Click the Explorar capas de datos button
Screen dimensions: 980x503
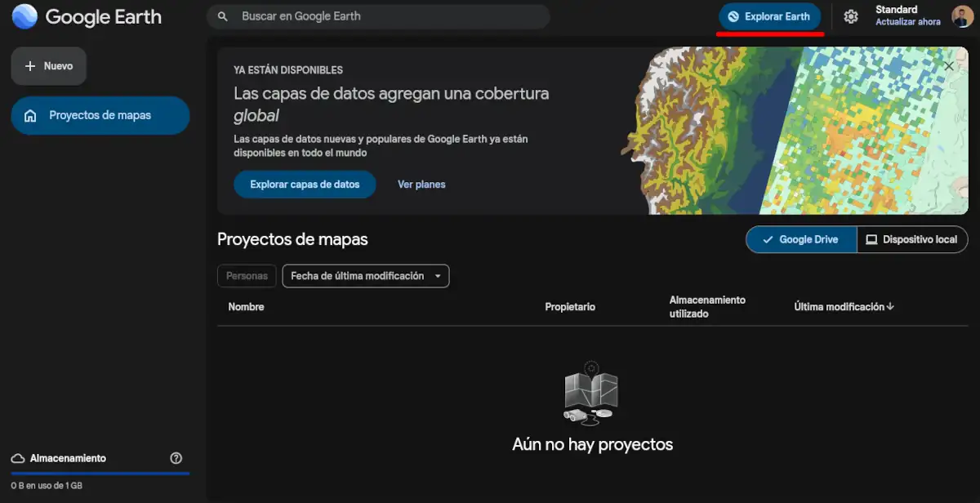tap(305, 185)
